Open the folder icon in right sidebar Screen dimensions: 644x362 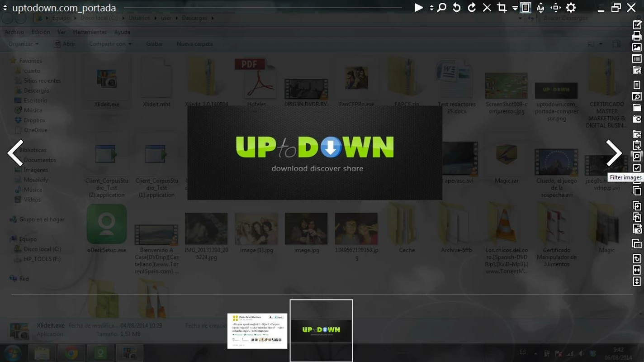click(637, 108)
